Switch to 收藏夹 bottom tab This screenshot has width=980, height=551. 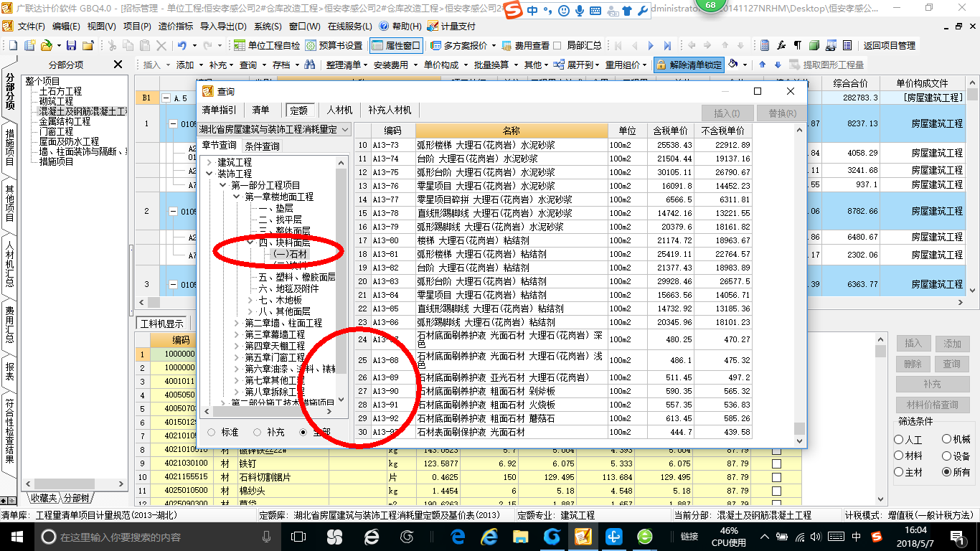click(x=42, y=497)
